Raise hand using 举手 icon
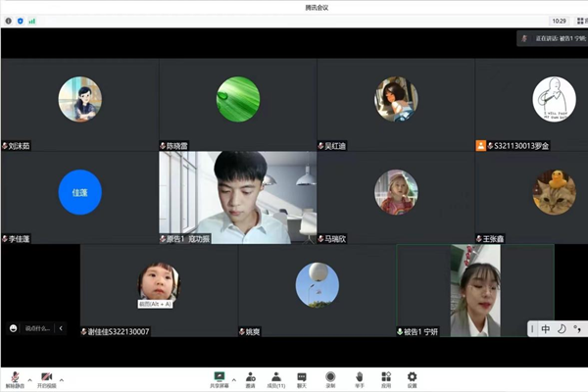588x392 pixels. click(x=360, y=378)
